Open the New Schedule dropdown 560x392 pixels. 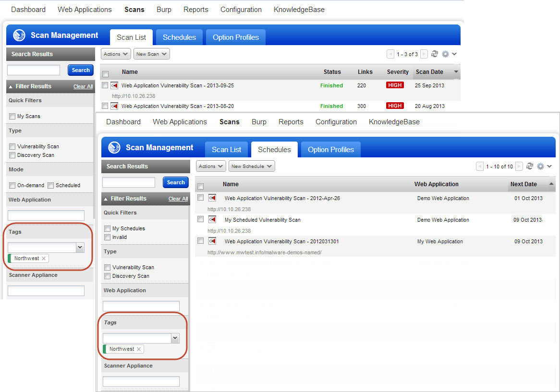(252, 166)
